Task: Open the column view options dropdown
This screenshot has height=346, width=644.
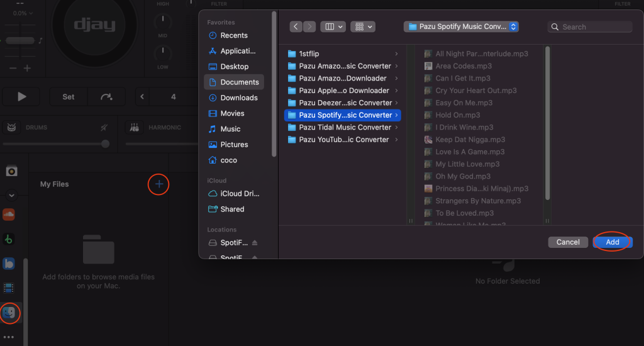Action: [x=333, y=26]
